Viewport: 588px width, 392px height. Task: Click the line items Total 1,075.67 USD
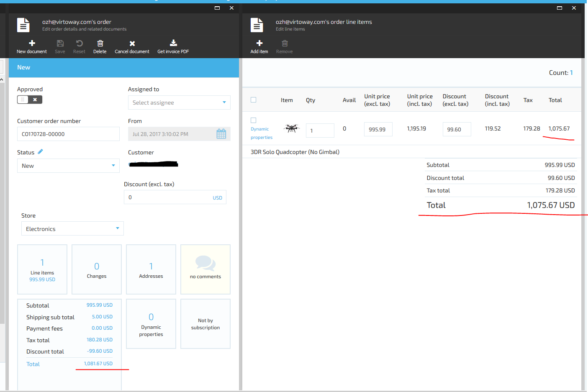[551, 205]
